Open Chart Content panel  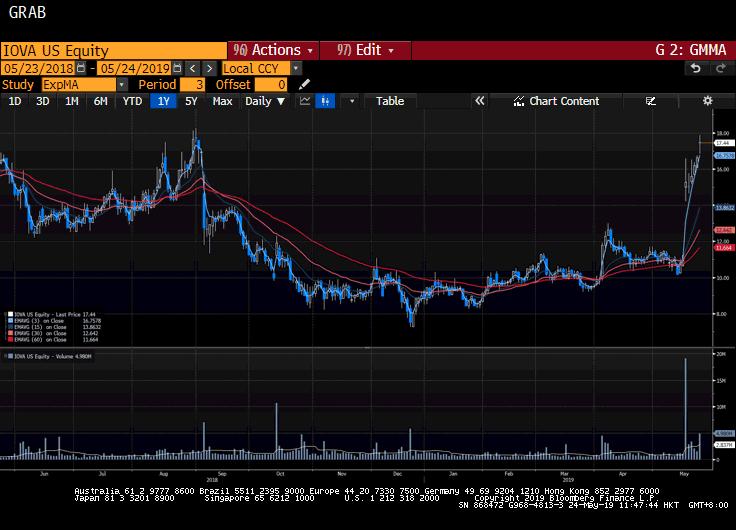click(x=557, y=101)
